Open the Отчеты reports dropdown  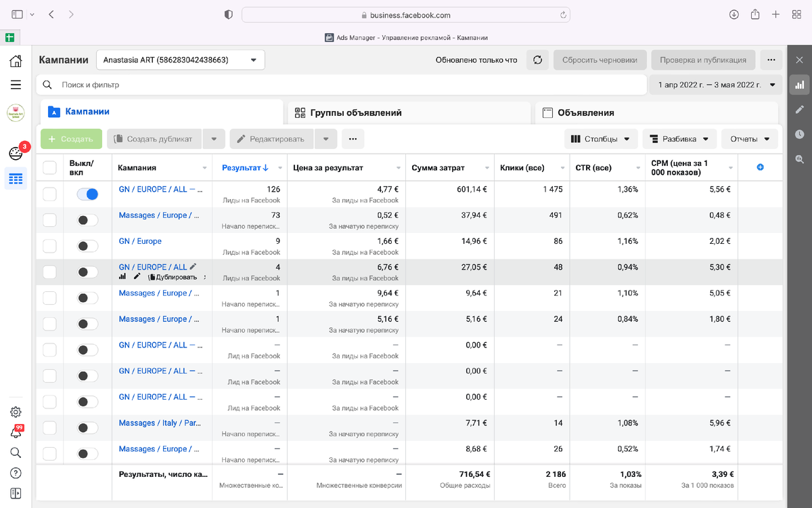tap(750, 139)
